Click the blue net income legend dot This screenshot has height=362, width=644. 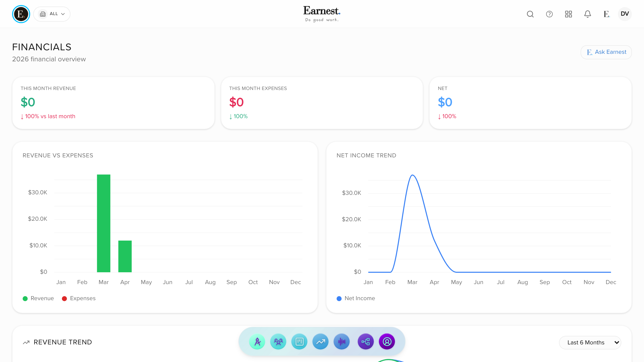pyautogui.click(x=339, y=299)
